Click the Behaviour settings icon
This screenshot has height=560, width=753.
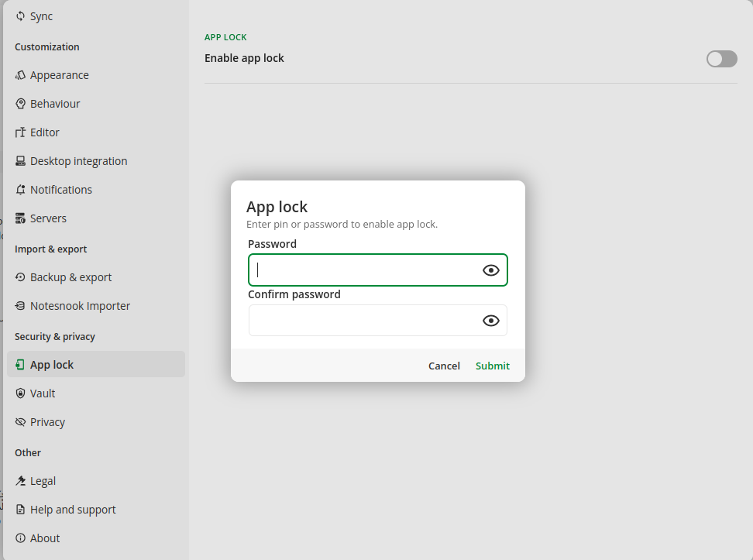click(20, 104)
